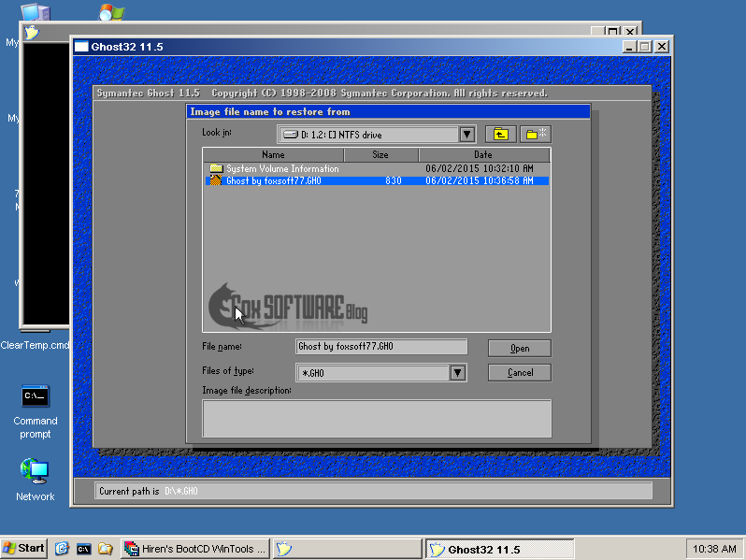Click ClearTemp.cmd desktop shortcut
The height and width of the screenshot is (560, 746).
coord(35,345)
